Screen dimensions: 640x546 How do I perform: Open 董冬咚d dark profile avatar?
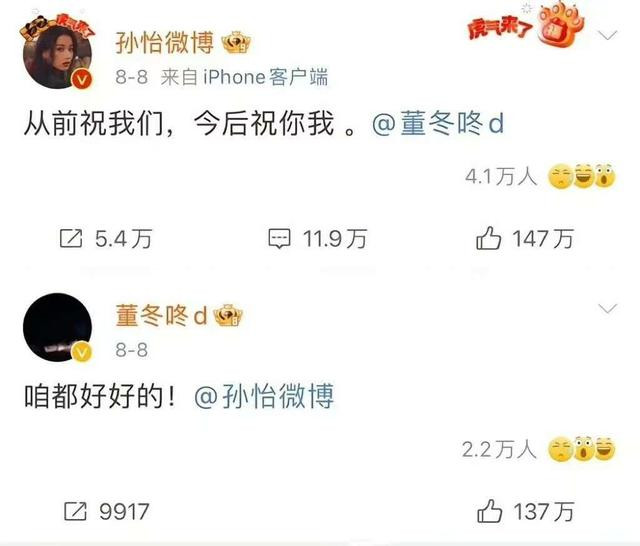tap(57, 327)
